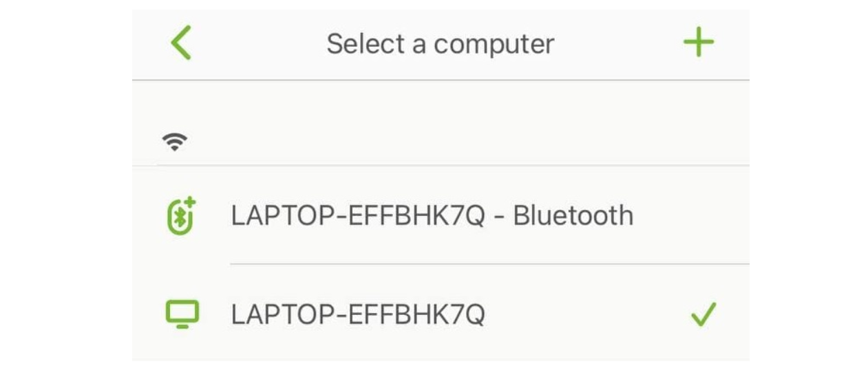868x368 pixels.
Task: Click the green monitor icon
Action: tap(182, 314)
